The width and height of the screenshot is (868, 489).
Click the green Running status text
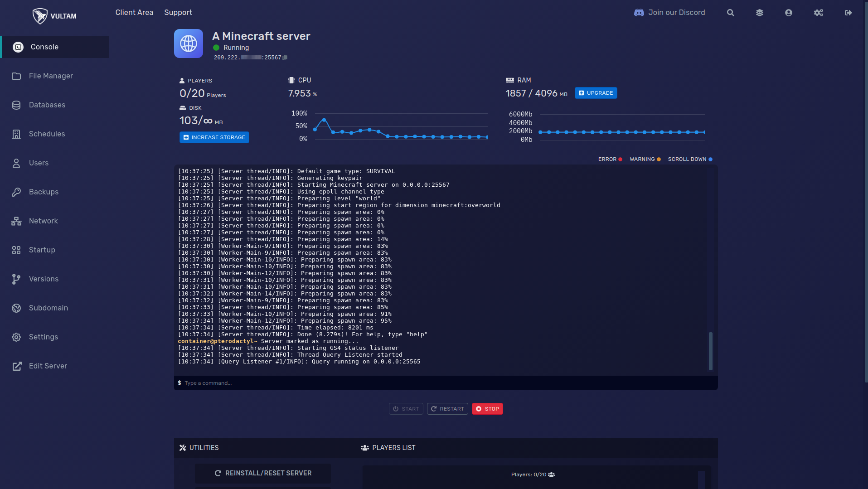coord(236,48)
